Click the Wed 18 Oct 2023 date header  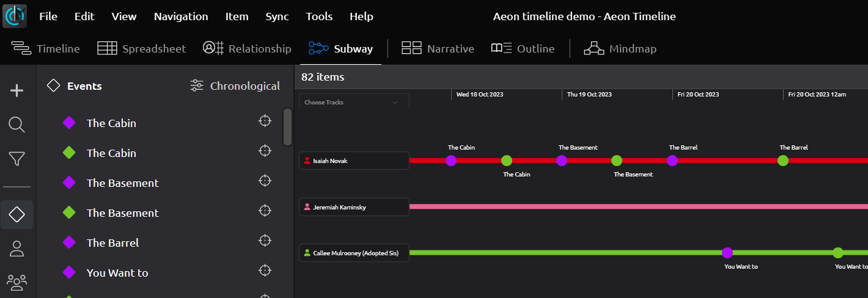pyautogui.click(x=480, y=95)
